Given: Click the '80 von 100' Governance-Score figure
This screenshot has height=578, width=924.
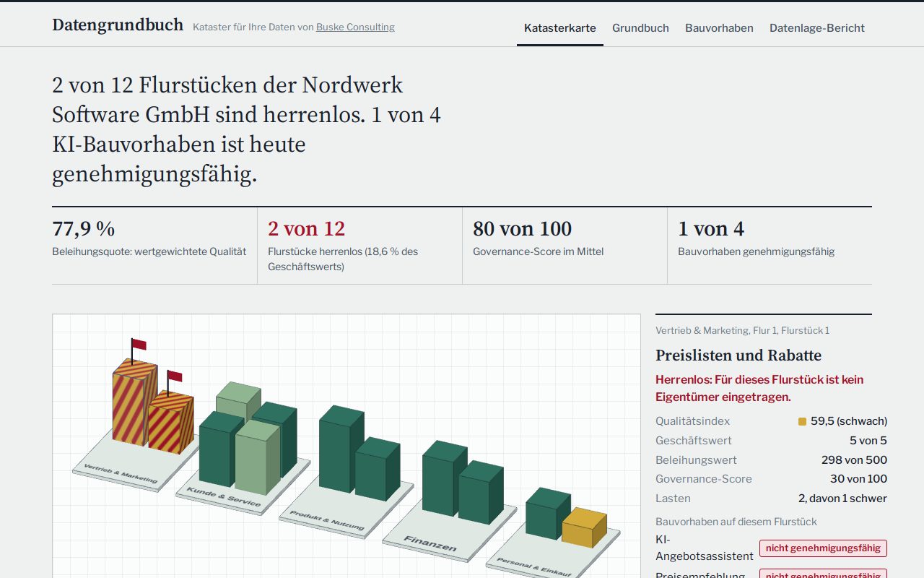Looking at the screenshot, I should (x=522, y=228).
